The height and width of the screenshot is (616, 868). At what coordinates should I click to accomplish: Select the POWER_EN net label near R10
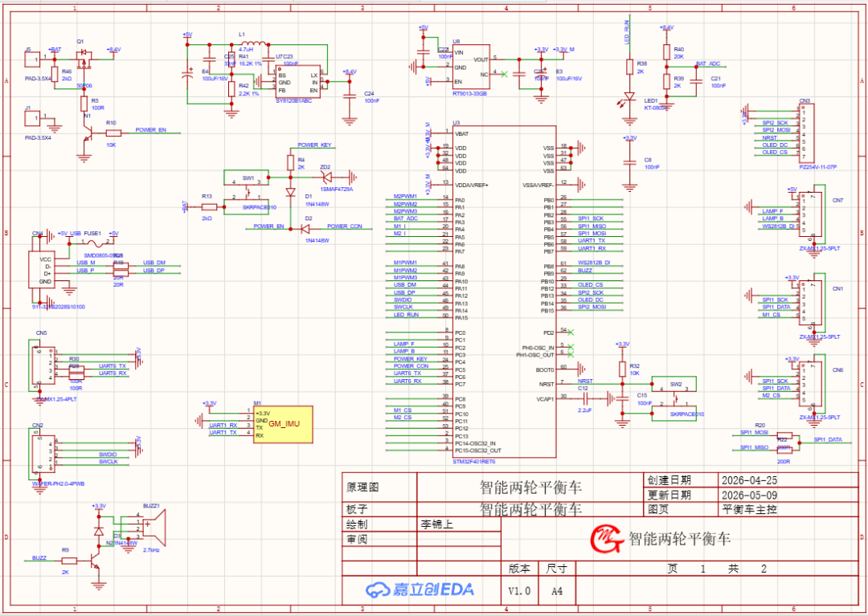[x=150, y=130]
